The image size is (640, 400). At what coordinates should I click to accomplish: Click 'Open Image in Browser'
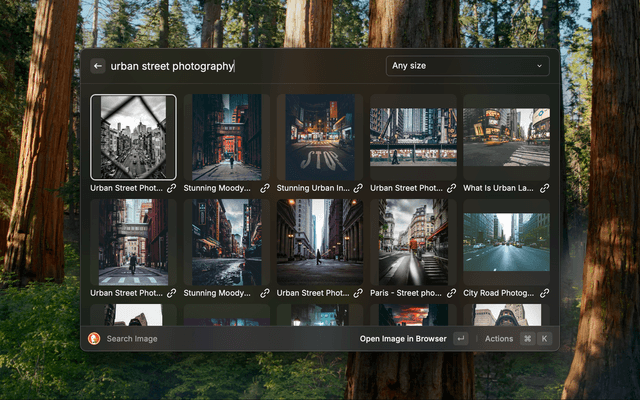403,339
